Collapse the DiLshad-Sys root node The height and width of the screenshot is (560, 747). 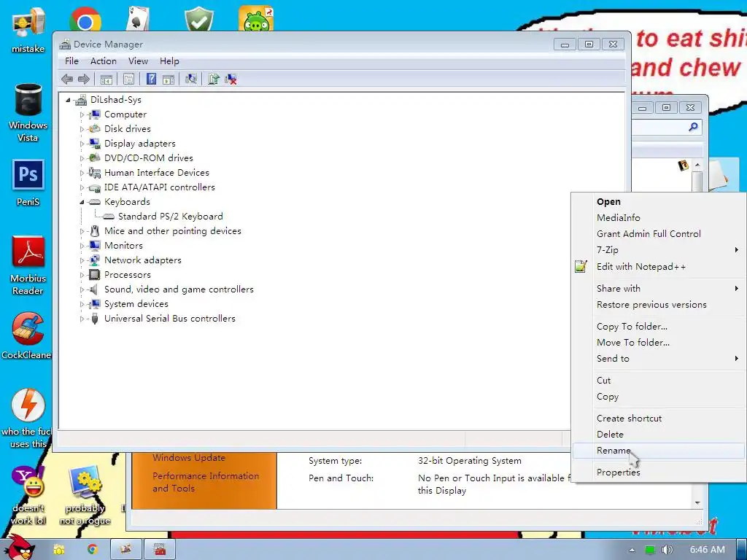pos(68,100)
